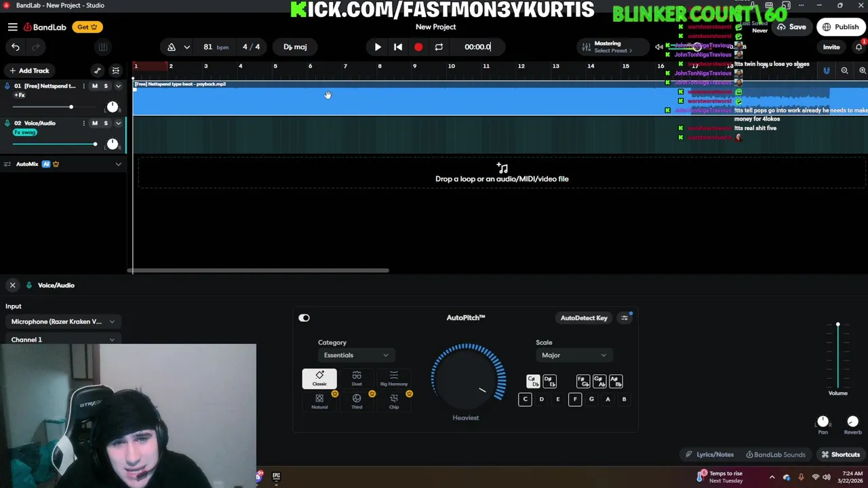The image size is (868, 488).
Task: Open the virtual piano keyboard
Action: click(102, 47)
